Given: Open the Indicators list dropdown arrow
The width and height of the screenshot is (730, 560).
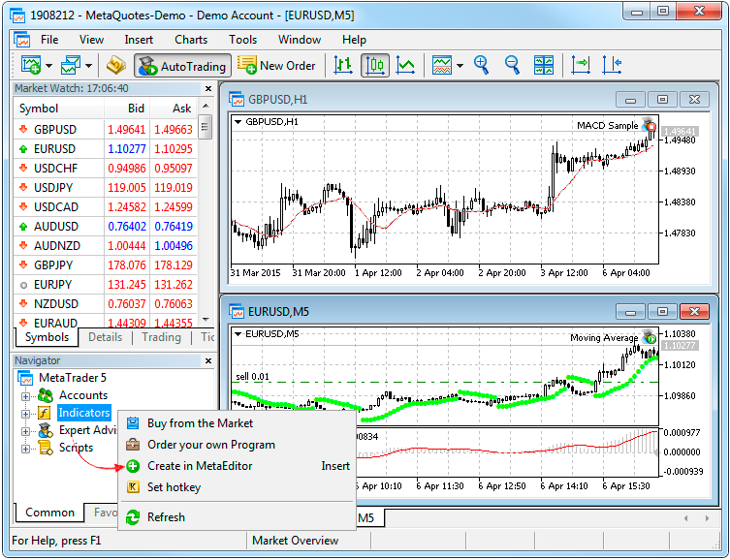Looking at the screenshot, I should point(460,66).
